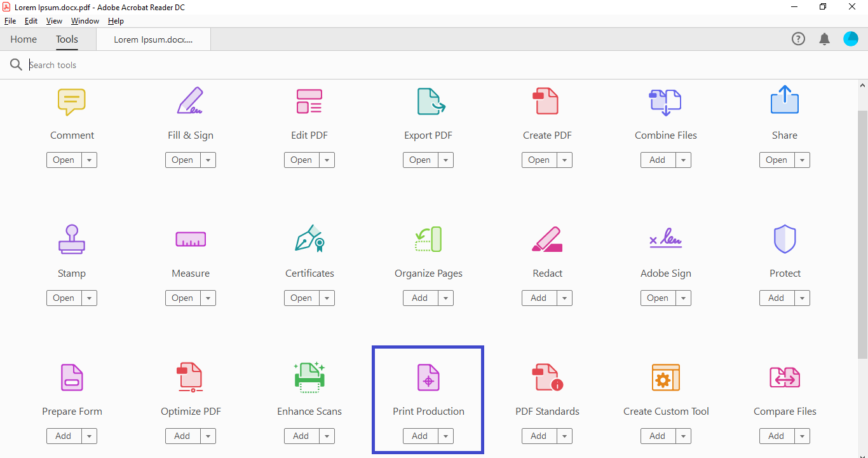This screenshot has width=868, height=458.
Task: Select the Edit PDF icon
Action: coord(309,101)
